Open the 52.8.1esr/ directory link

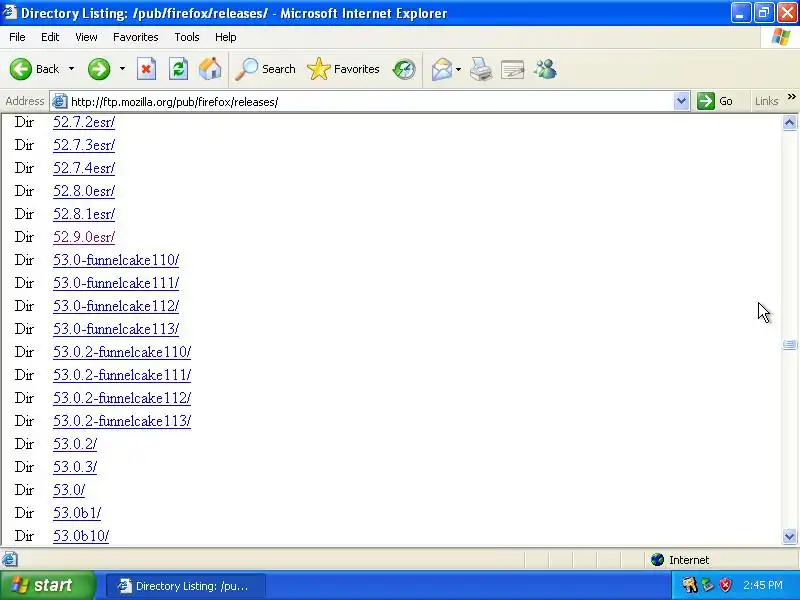[84, 214]
